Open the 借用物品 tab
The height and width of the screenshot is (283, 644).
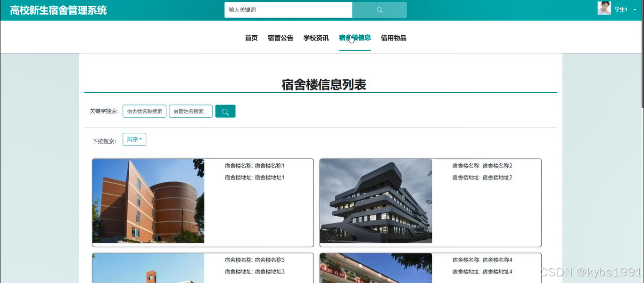click(x=394, y=38)
